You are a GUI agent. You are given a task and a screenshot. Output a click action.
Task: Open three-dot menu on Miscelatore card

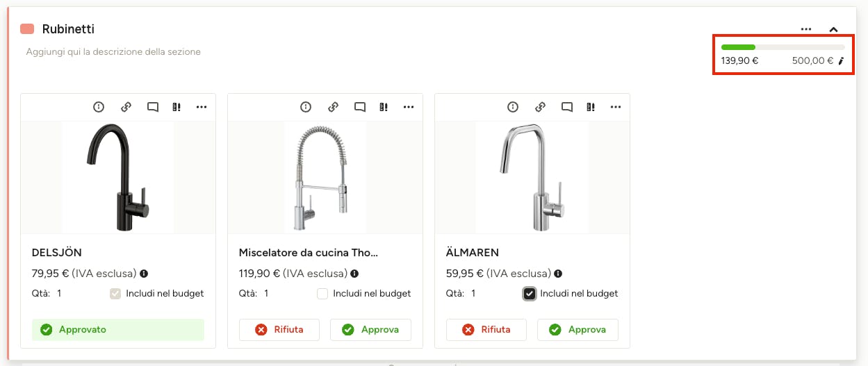tap(409, 107)
